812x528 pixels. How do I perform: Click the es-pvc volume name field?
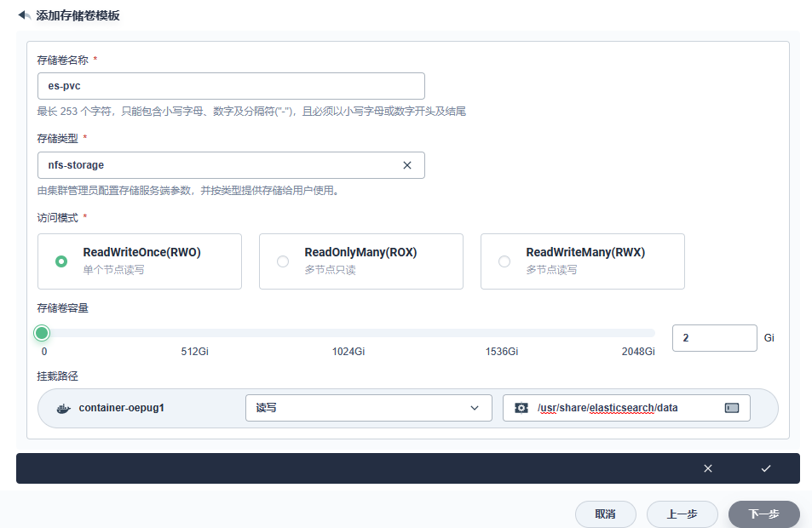pos(231,86)
